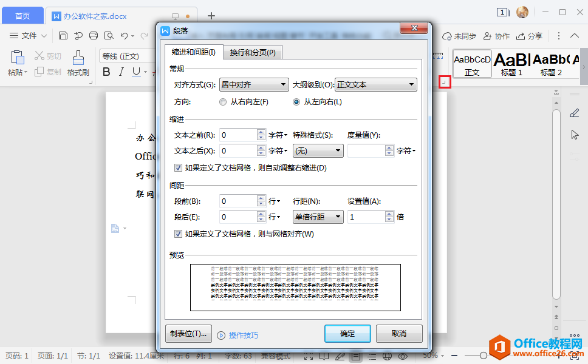Increase the 段前 spacing using up stepper
588x364 pixels.
[261, 198]
